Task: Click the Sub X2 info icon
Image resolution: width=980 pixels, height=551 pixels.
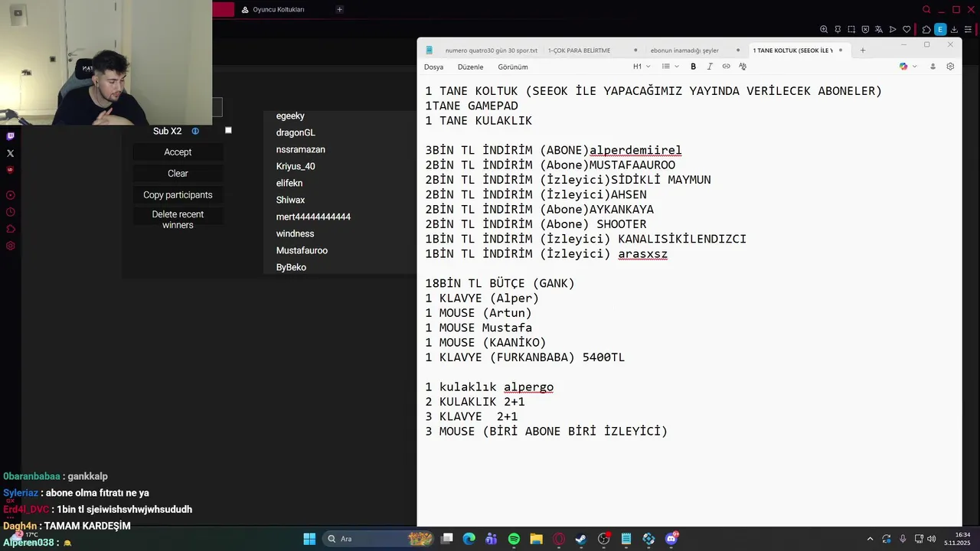Action: [x=195, y=131]
